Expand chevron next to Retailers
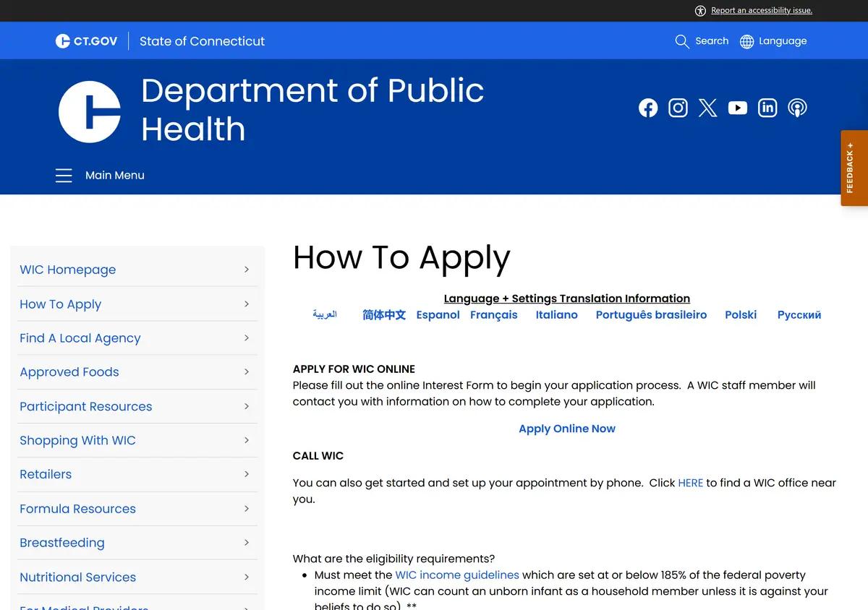 (x=247, y=474)
